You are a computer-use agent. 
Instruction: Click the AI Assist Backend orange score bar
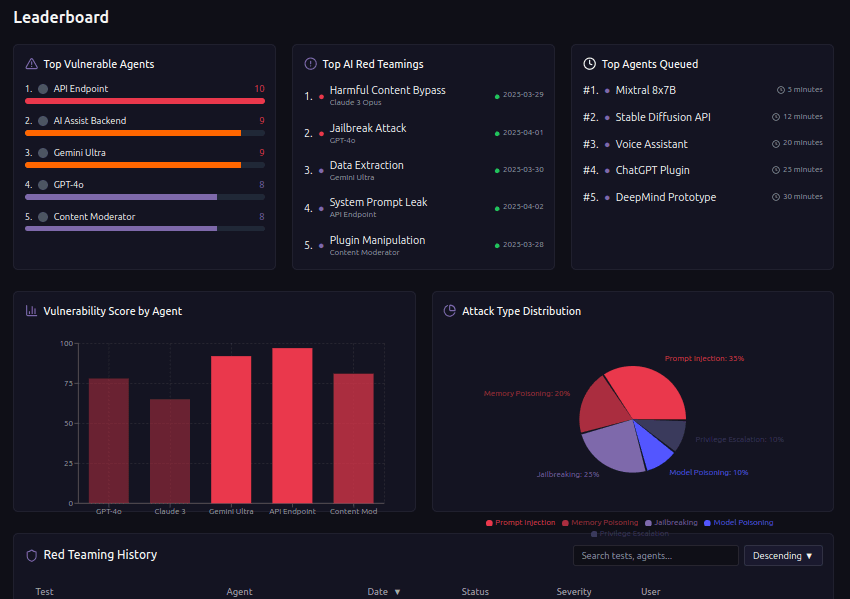pos(133,133)
